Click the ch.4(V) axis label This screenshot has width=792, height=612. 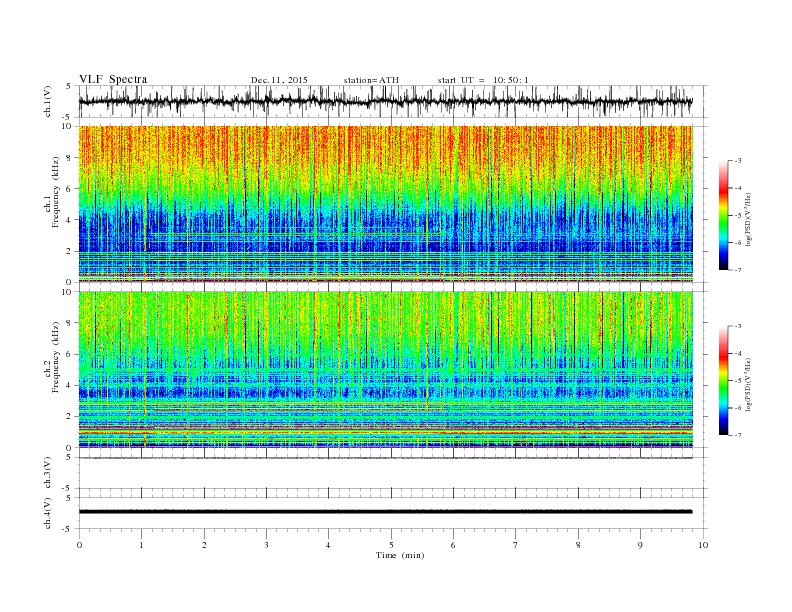48,513
